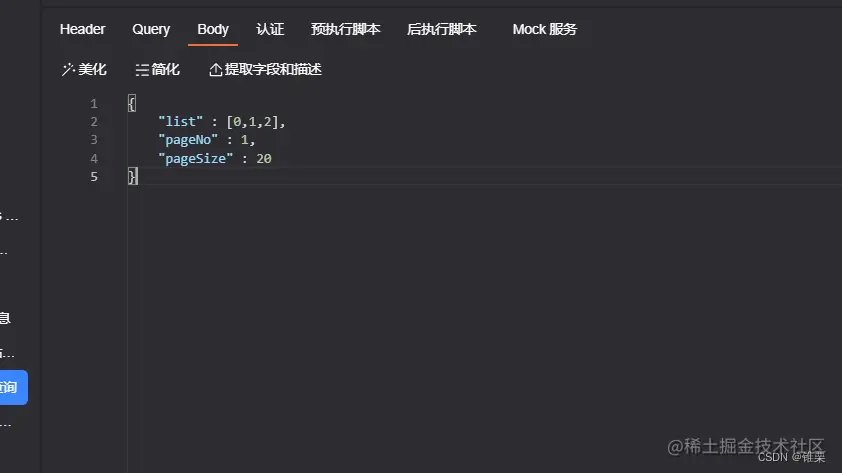Click the 提取字段和描述 upload icon
This screenshot has height=473, width=842.
pyautogui.click(x=215, y=69)
